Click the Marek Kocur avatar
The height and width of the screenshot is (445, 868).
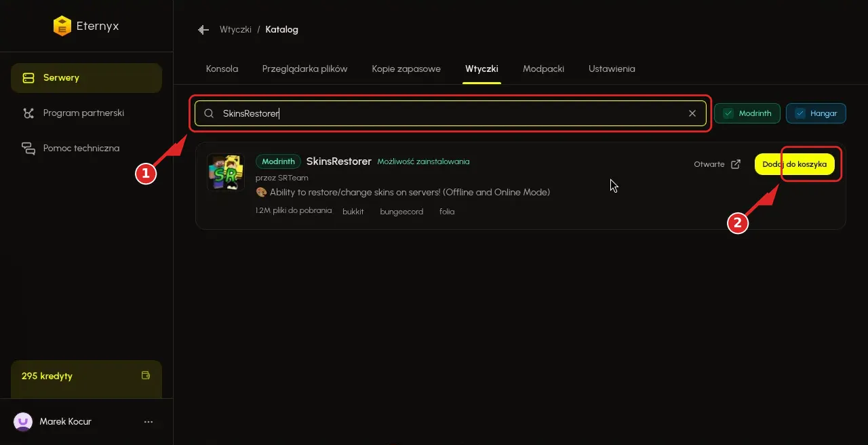click(x=23, y=422)
